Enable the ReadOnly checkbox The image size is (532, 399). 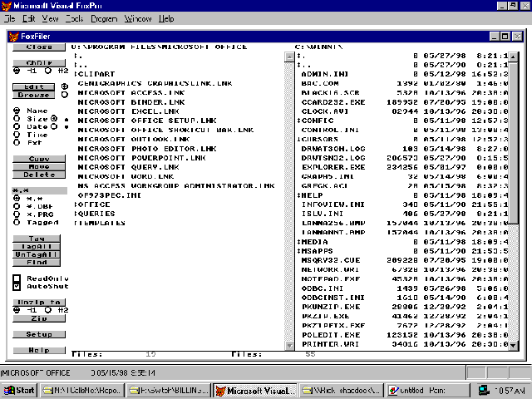[17, 278]
